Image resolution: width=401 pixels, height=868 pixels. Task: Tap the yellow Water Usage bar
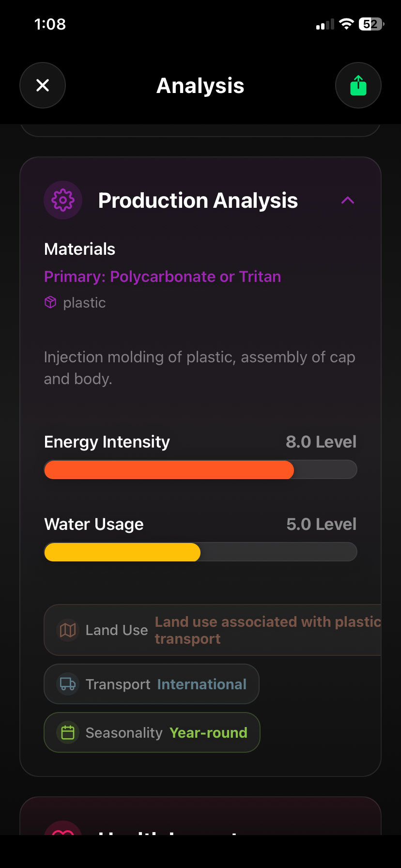tap(122, 552)
